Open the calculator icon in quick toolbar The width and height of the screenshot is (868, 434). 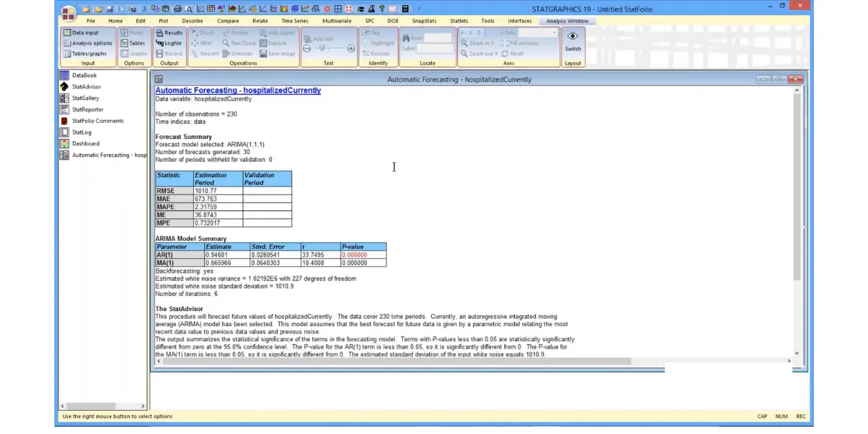pos(405,9)
